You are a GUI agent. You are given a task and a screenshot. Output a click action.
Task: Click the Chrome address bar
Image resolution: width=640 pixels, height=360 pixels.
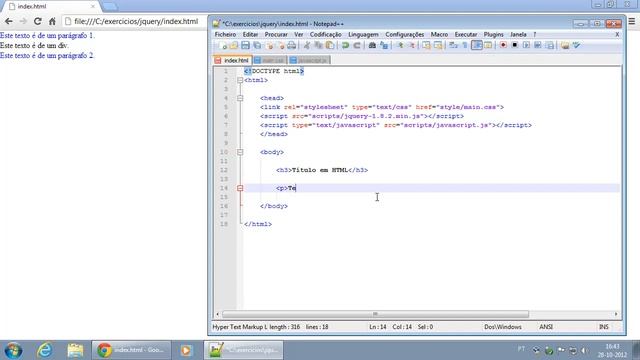pyautogui.click(x=135, y=21)
